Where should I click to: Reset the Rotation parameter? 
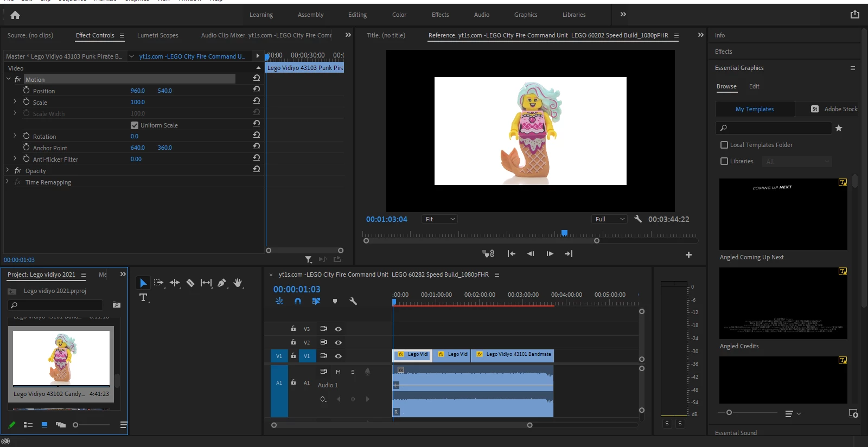click(x=256, y=135)
